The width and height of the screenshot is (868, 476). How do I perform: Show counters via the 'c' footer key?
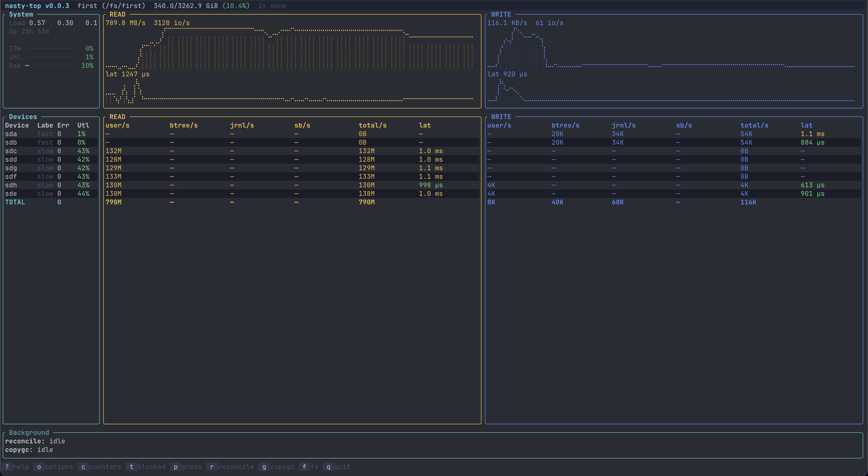click(100, 466)
